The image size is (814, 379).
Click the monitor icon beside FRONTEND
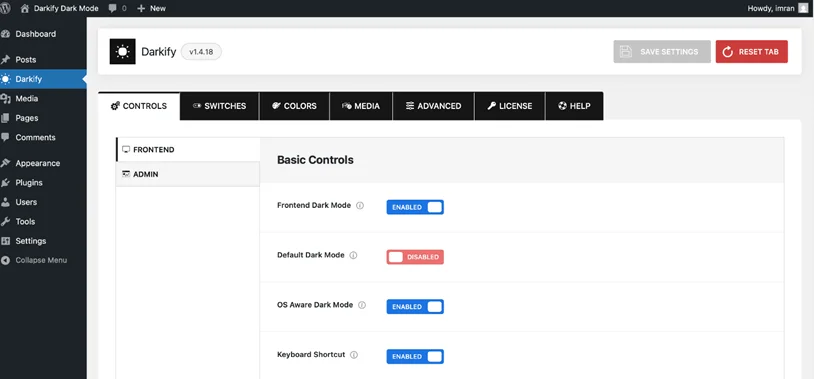point(126,150)
